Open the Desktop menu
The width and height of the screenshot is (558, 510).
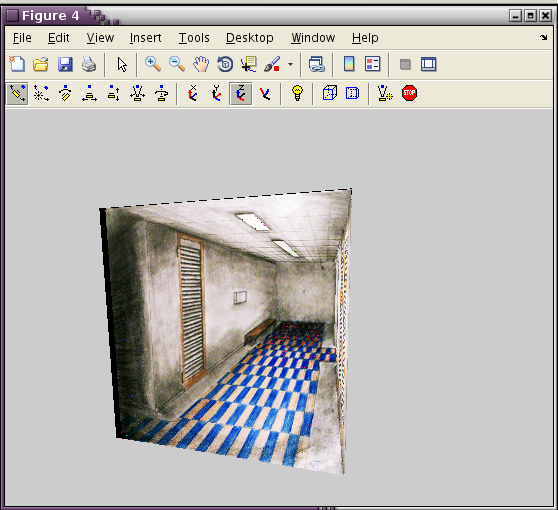[250, 38]
